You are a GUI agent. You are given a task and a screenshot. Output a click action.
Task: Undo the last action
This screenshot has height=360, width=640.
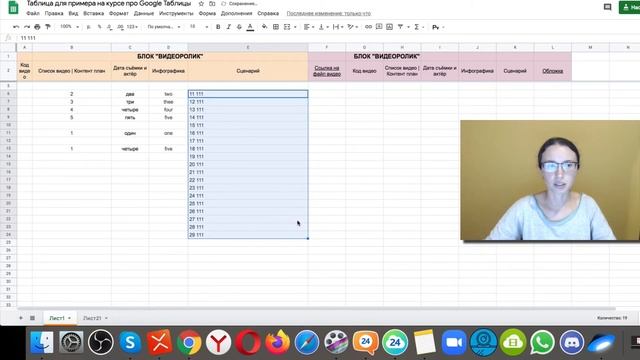pos(16,27)
